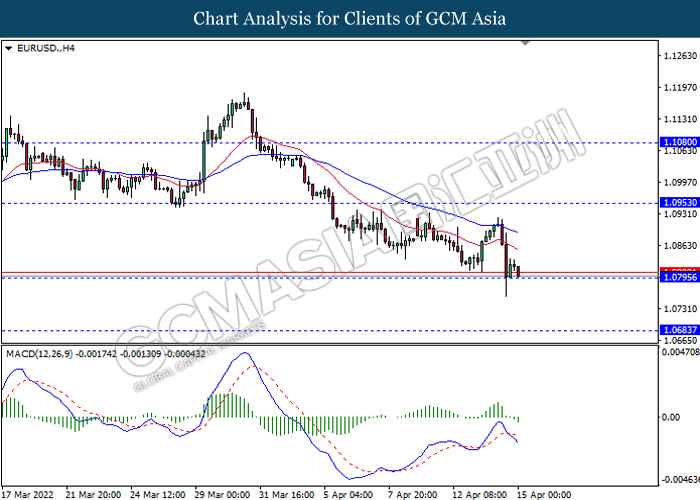Select the 1.10800 price level label
Screen dimensions: 700x500
pyautogui.click(x=679, y=142)
